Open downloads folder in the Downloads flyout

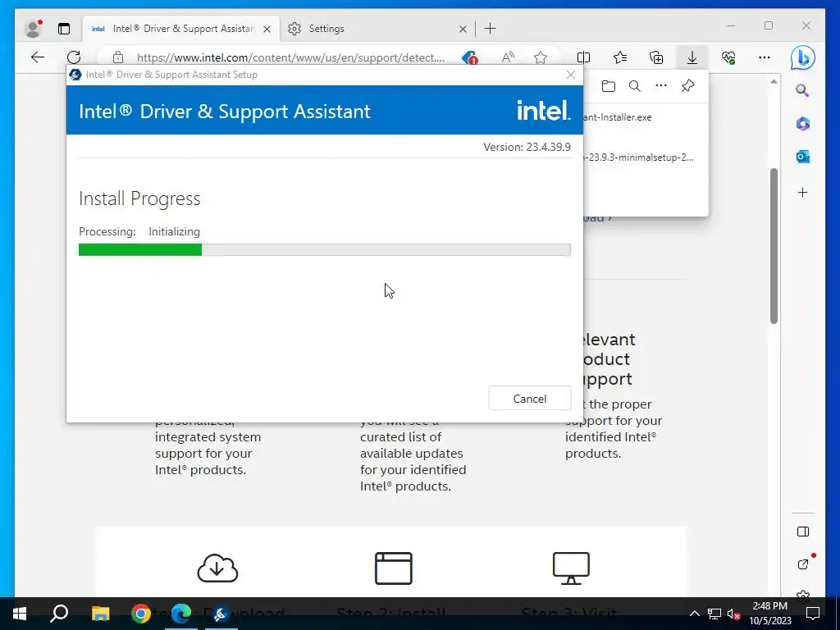[x=608, y=85]
